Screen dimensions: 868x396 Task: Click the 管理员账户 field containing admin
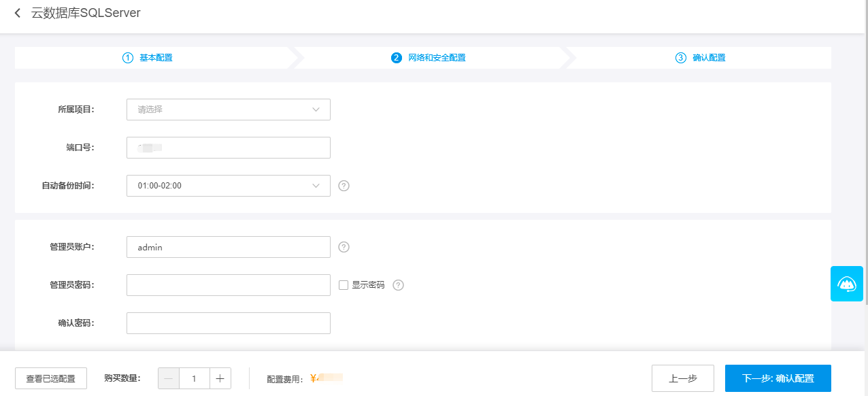point(229,247)
